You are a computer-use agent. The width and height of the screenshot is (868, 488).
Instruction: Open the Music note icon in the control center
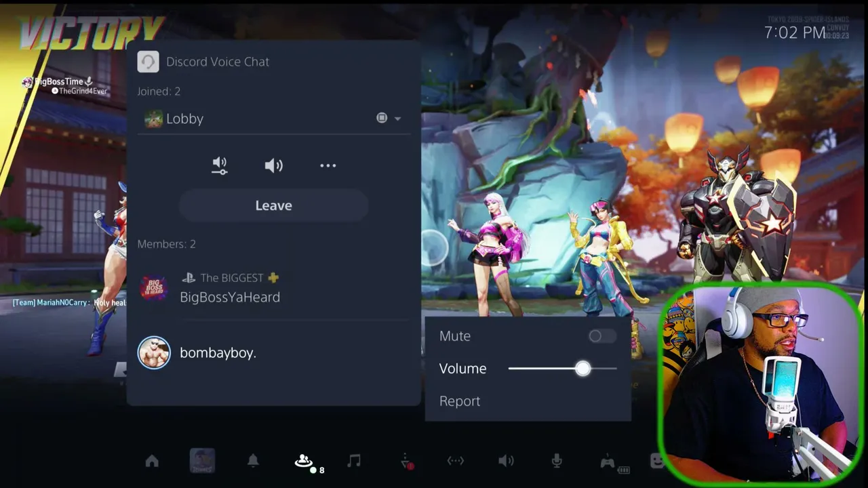354,461
